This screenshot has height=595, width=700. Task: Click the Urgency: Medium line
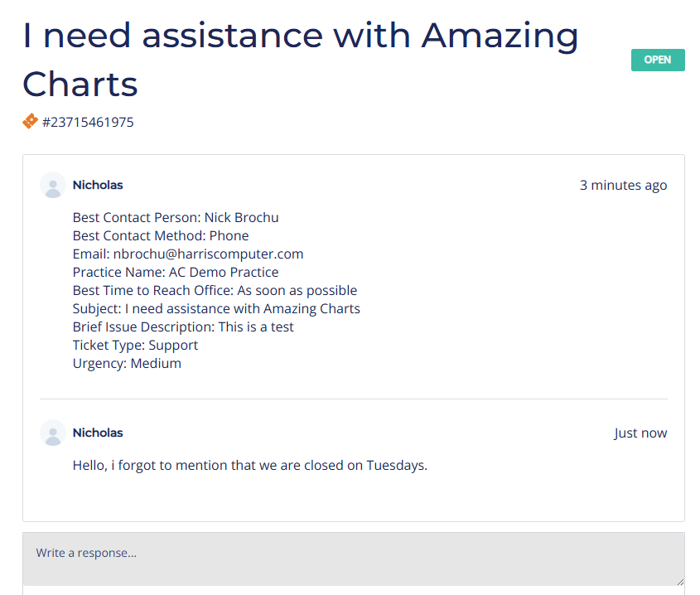126,363
